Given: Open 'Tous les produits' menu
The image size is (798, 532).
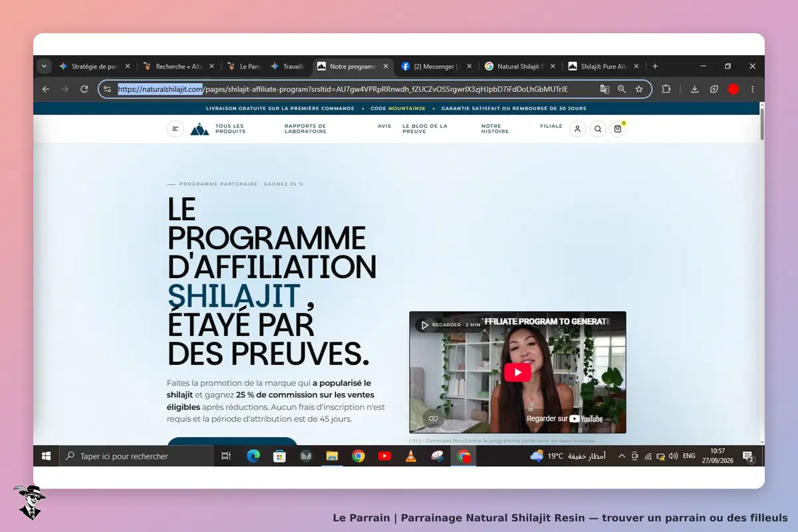Looking at the screenshot, I should click(230, 129).
